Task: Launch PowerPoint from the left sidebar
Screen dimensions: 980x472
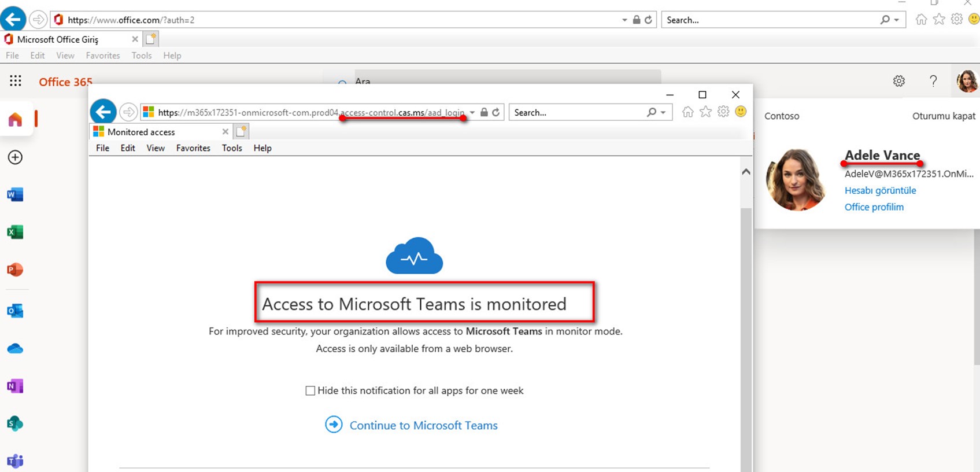Action: pos(15,270)
